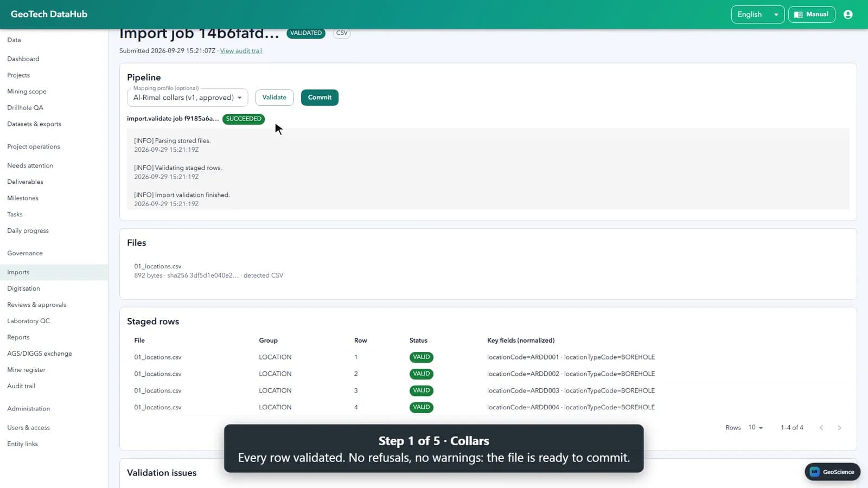Screen dimensions: 868x488
Task: Open Mining scope in sidebar
Action: click(x=27, y=91)
